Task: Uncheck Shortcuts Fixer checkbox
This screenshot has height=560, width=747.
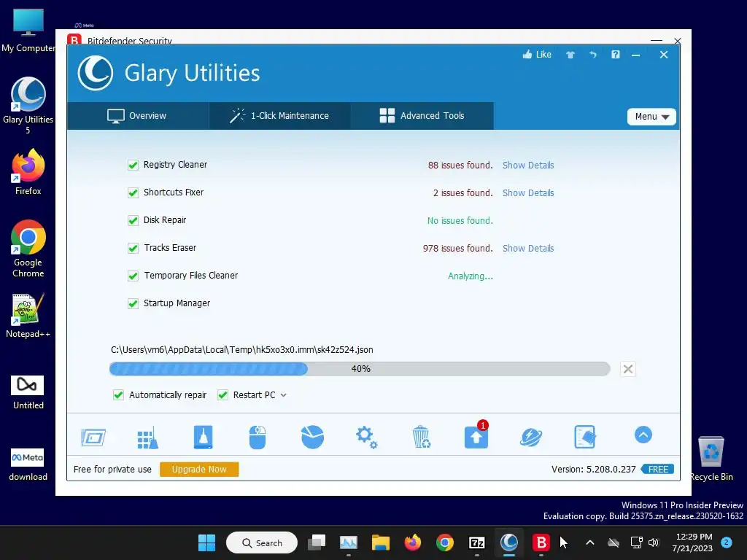Action: (133, 192)
